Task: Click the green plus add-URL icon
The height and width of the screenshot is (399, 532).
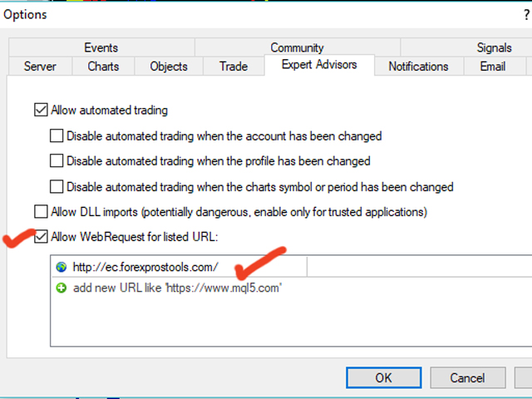Action: [61, 288]
